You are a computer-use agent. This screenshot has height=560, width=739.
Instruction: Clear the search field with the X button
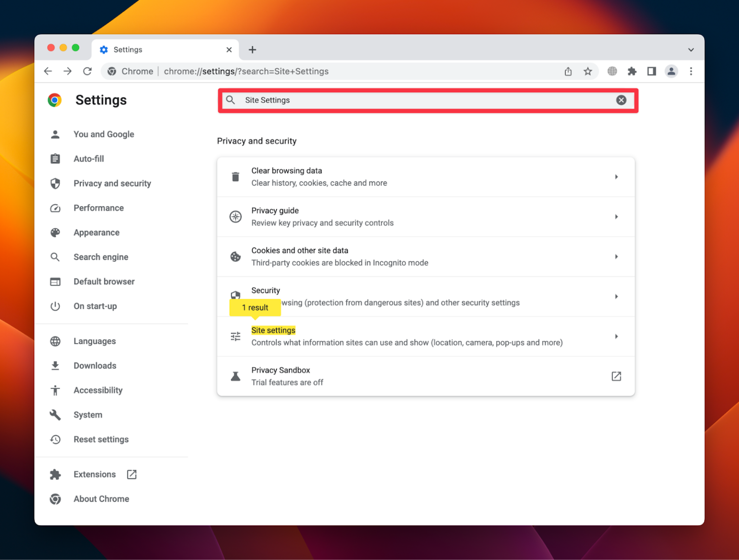[621, 100]
